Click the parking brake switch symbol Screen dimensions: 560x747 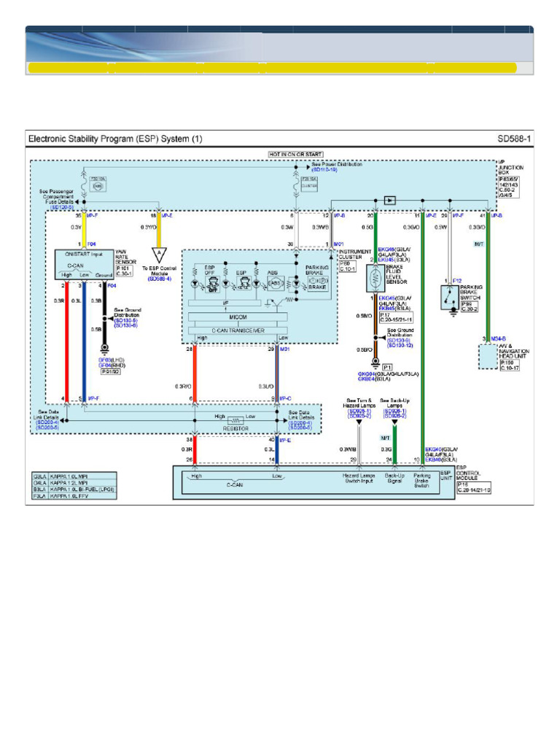click(x=450, y=298)
